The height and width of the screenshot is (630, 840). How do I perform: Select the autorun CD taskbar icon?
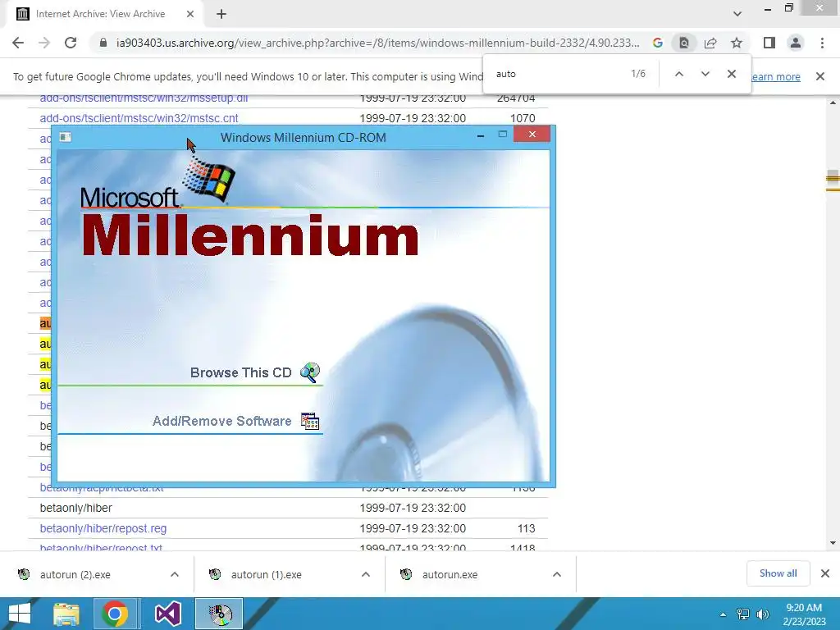219,614
